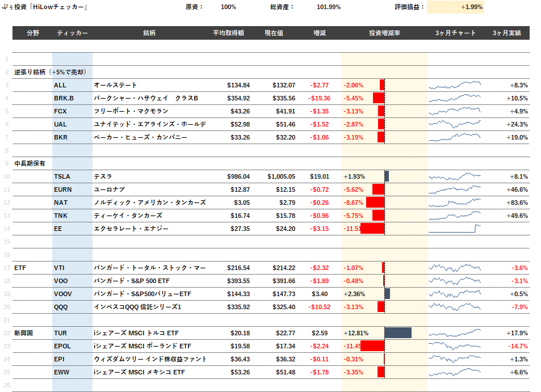The image size is (541, 392).
Task: Click the 3ヶ月チャート column header
Action: [455, 33]
